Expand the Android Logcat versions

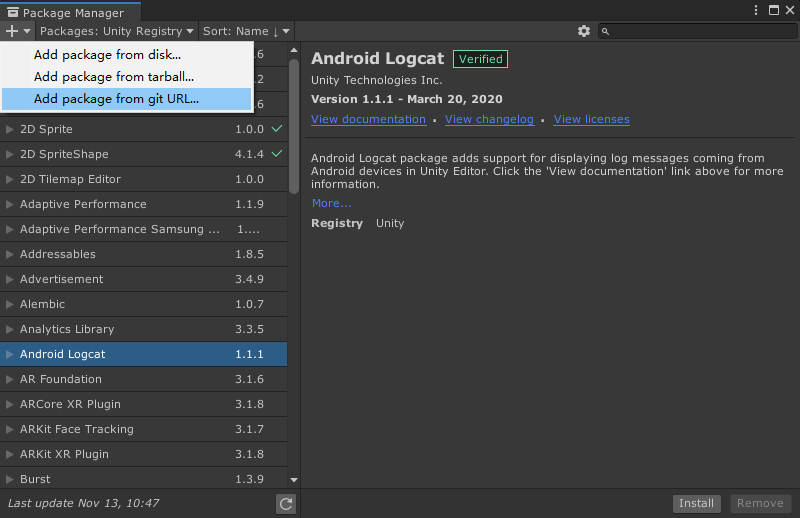(x=9, y=354)
